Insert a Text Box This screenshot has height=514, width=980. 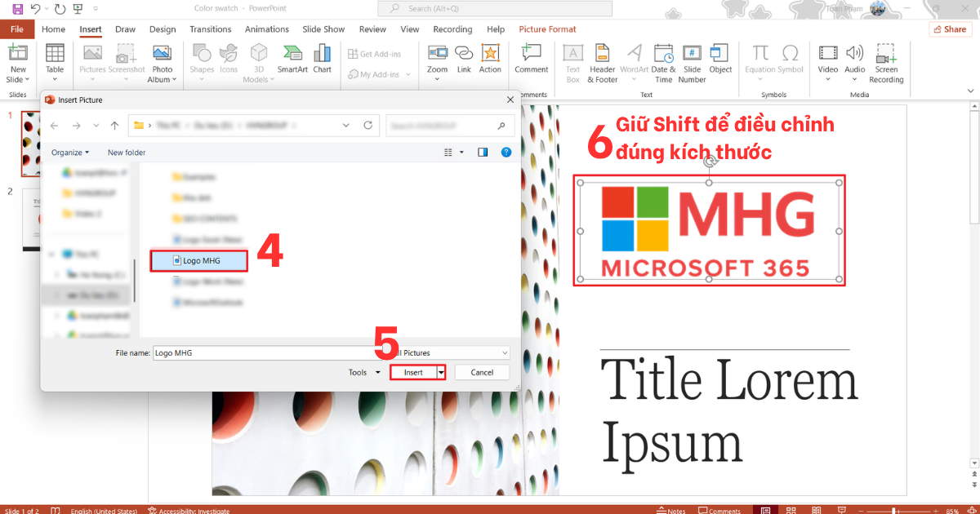(573, 64)
